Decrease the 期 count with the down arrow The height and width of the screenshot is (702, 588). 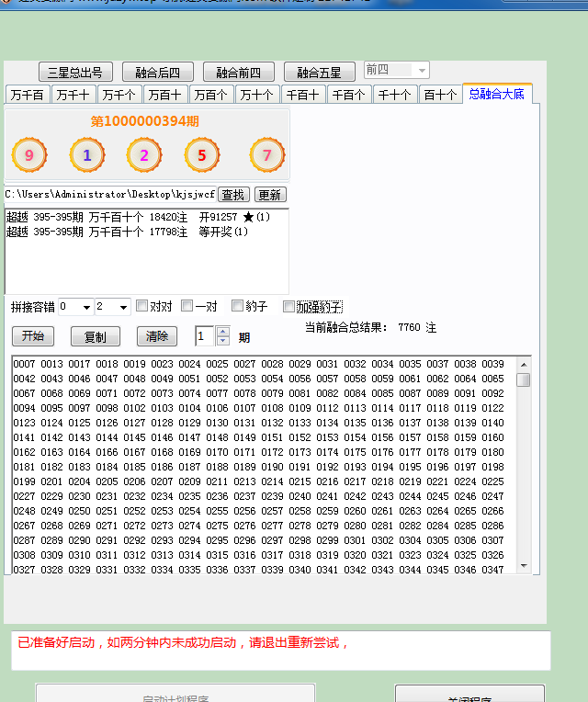coord(222,341)
